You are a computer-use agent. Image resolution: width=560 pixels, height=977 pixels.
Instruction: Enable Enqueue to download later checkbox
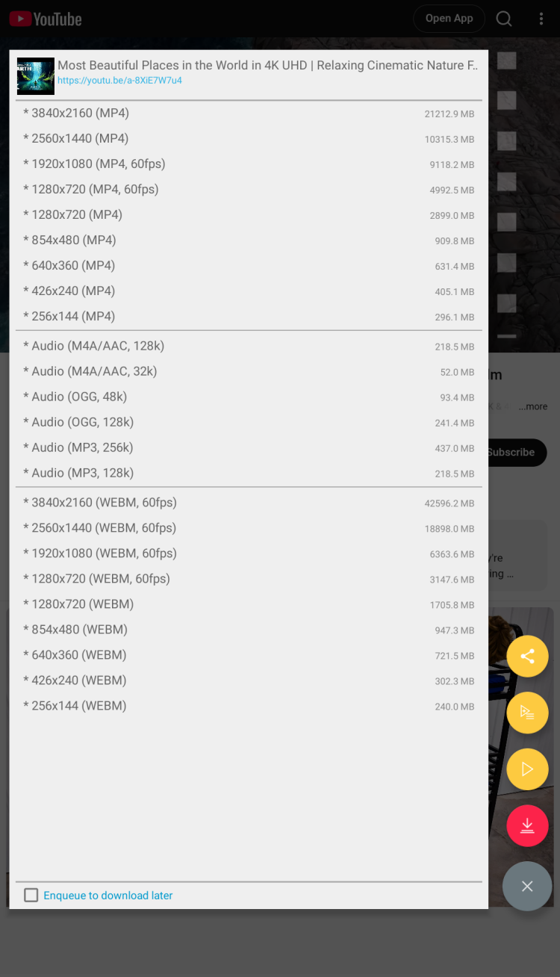tap(31, 895)
